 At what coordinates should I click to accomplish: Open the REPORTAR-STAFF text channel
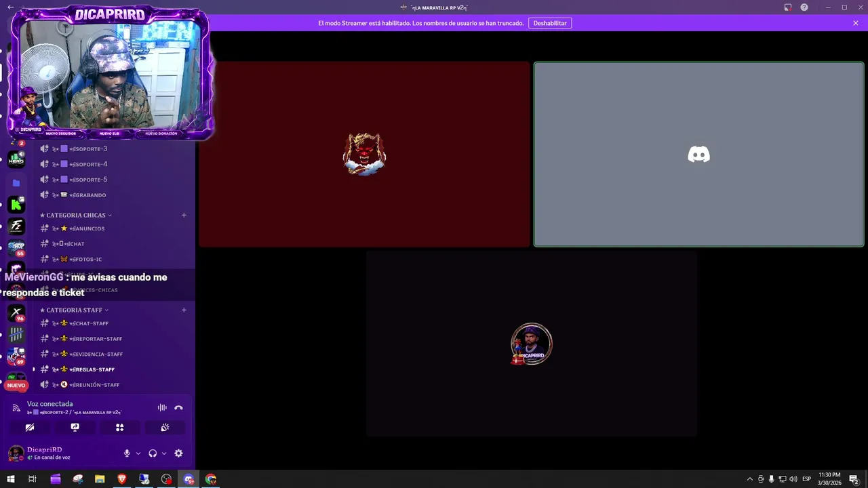(113, 339)
